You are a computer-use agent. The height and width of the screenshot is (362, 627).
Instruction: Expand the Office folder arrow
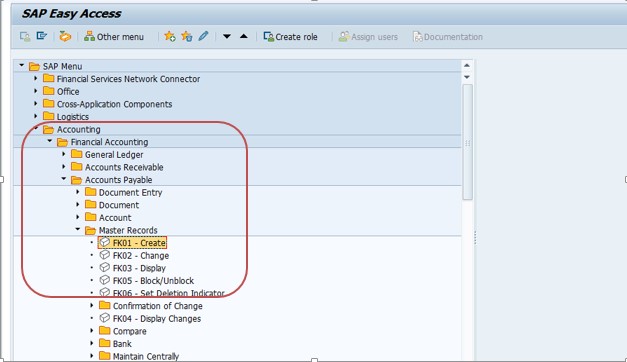pos(36,91)
